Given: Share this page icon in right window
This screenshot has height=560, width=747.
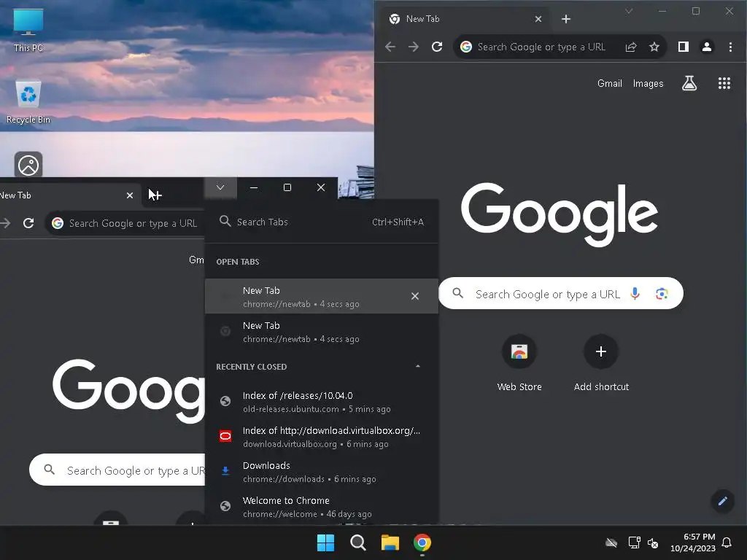Looking at the screenshot, I should (x=631, y=47).
